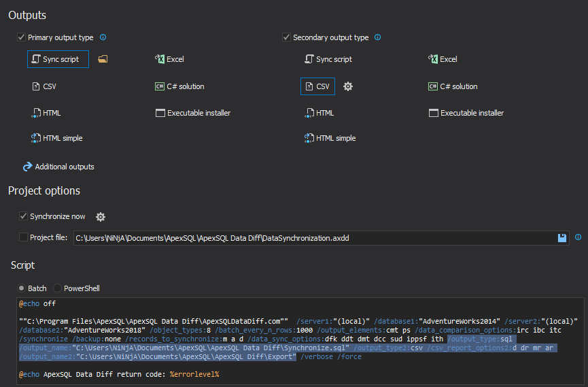Open CSV settings gear in secondary outputs
588x387 pixels.
click(348, 86)
